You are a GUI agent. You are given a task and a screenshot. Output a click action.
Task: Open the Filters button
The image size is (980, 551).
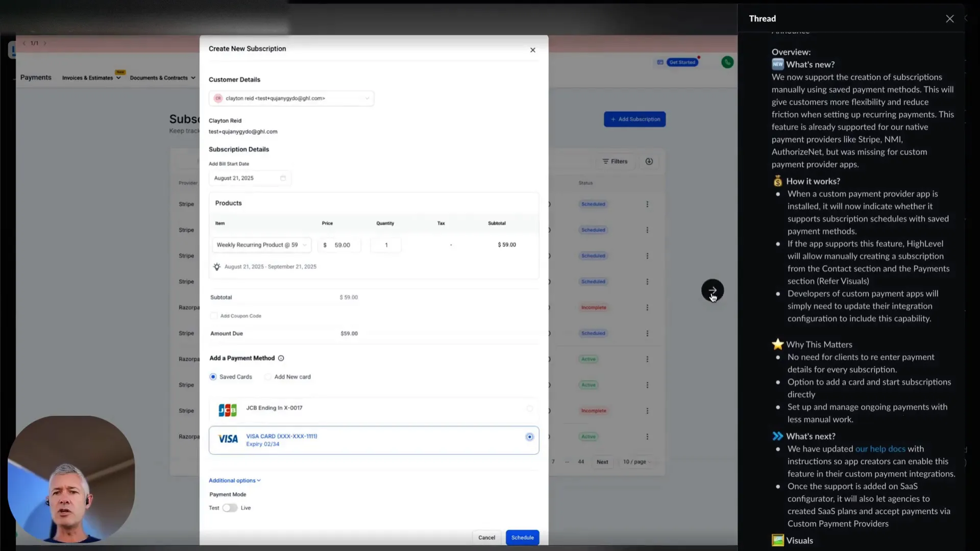coord(615,161)
